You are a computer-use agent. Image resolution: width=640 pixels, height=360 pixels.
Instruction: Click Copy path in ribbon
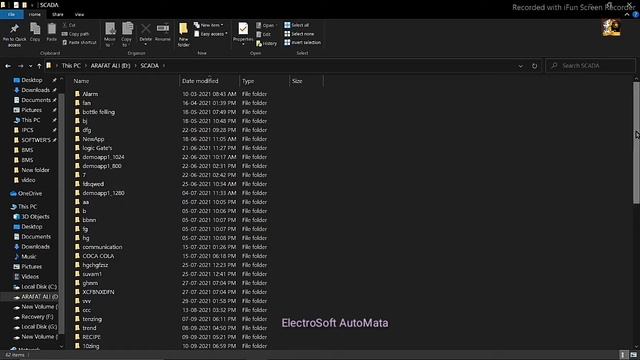(x=76, y=34)
